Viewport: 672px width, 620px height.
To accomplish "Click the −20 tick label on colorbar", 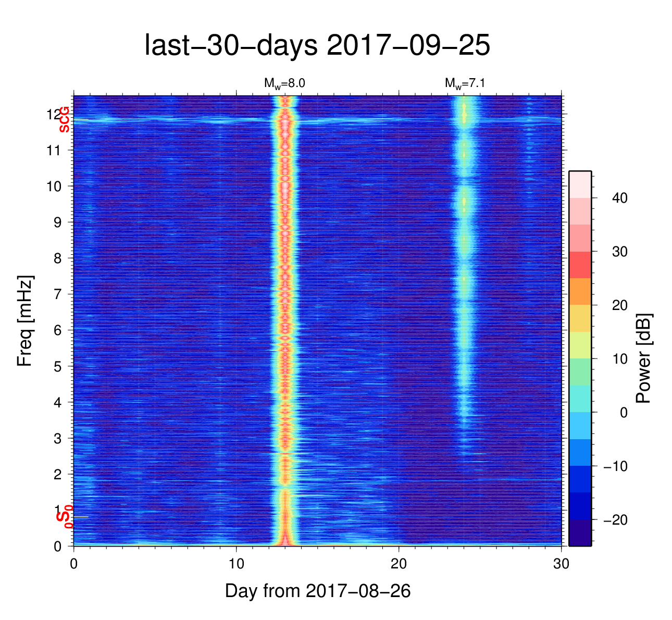I will (x=615, y=520).
